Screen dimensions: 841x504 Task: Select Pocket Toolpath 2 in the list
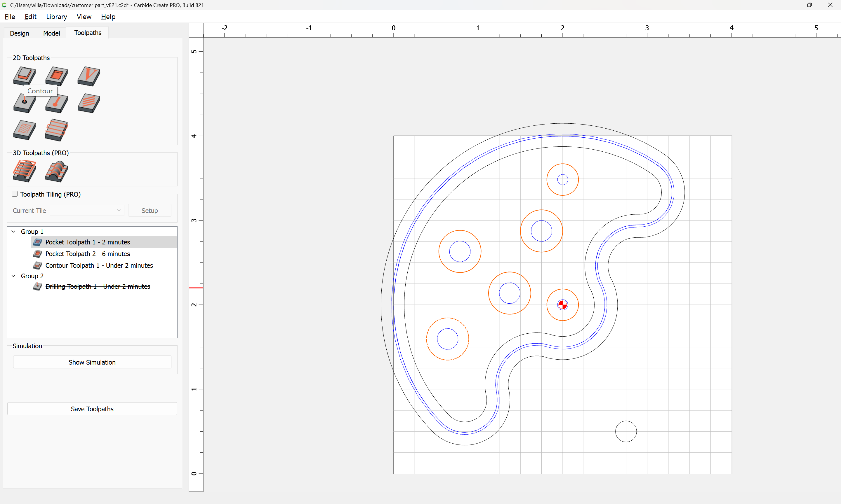tap(87, 254)
